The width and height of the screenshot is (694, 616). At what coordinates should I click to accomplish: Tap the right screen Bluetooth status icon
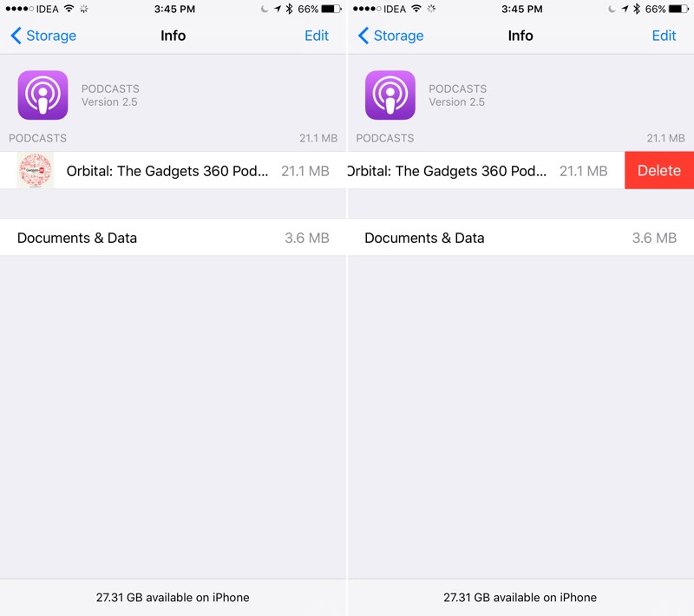pyautogui.click(x=637, y=9)
